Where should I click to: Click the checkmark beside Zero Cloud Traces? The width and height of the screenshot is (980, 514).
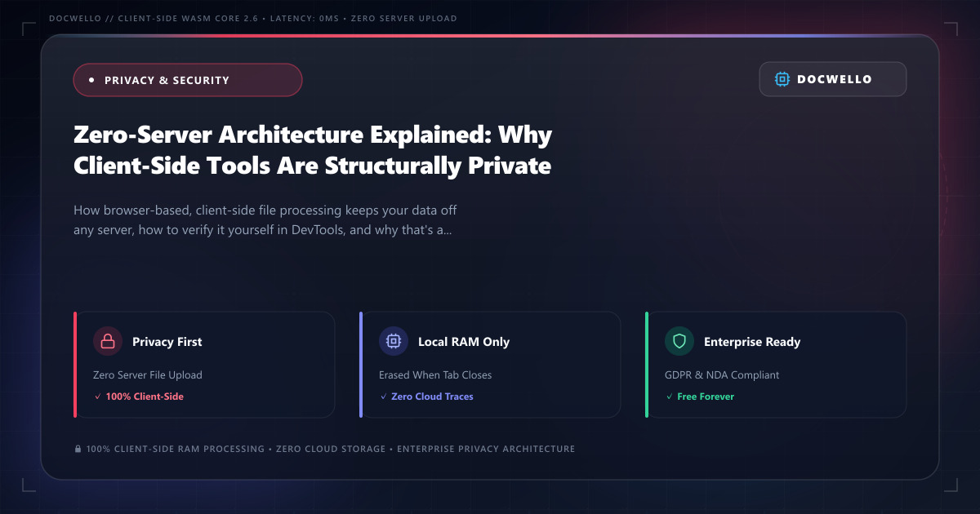[383, 397]
